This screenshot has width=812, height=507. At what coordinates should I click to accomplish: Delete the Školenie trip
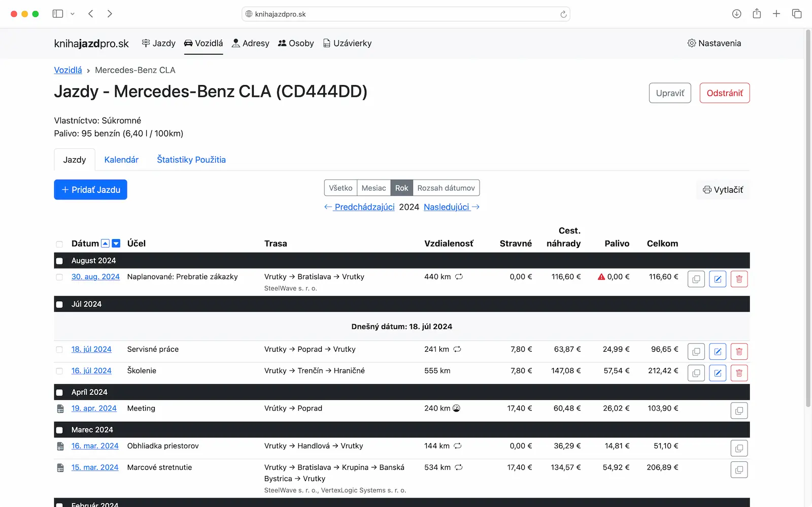pyautogui.click(x=739, y=373)
